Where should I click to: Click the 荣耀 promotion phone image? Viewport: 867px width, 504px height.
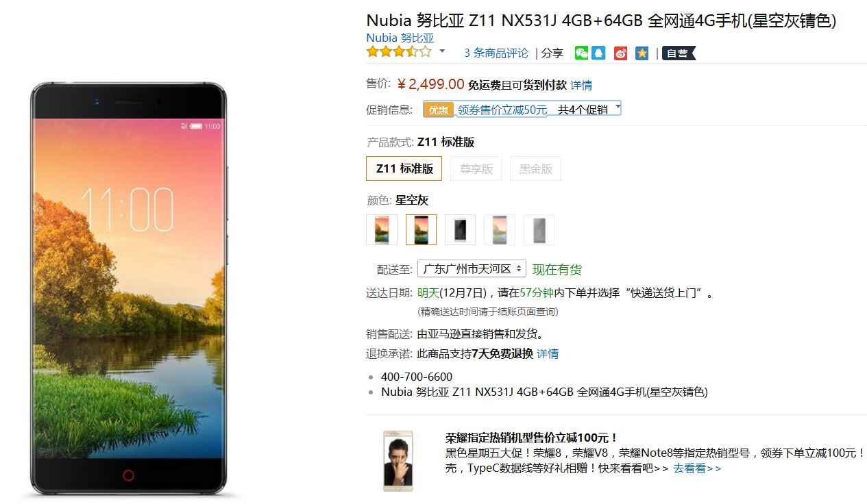(x=398, y=461)
